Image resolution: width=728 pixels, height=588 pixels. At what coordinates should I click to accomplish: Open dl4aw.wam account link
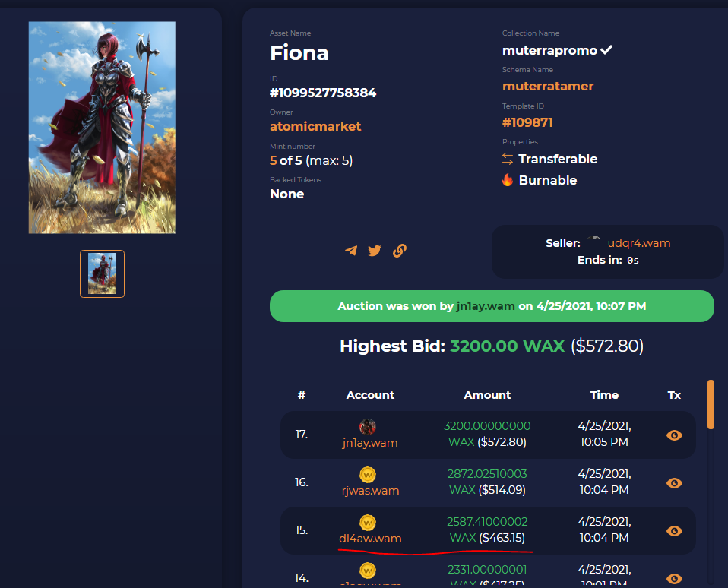(370, 539)
